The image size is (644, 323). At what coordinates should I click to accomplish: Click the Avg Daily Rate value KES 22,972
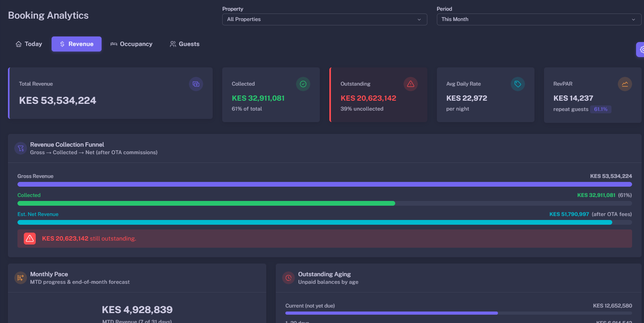[x=467, y=98]
